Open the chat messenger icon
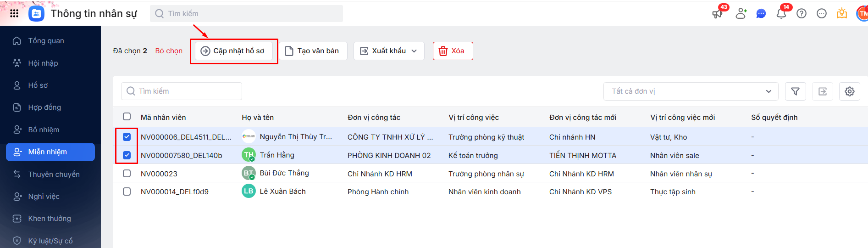The width and height of the screenshot is (868, 248). 761,14
